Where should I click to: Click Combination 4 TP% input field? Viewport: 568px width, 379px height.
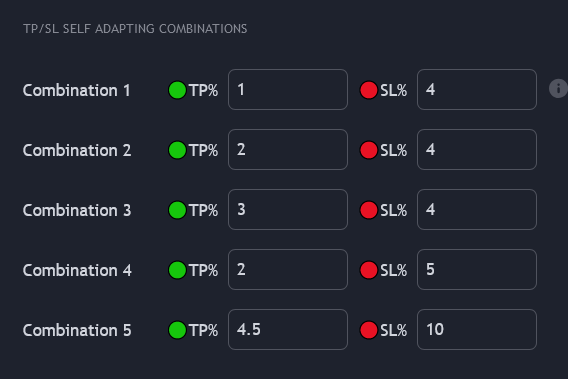point(288,270)
